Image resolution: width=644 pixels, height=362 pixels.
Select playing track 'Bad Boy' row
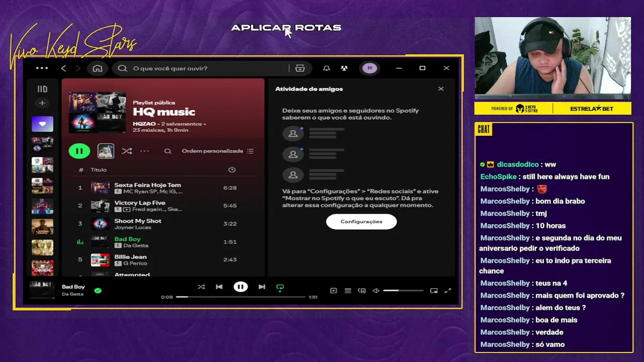163,242
